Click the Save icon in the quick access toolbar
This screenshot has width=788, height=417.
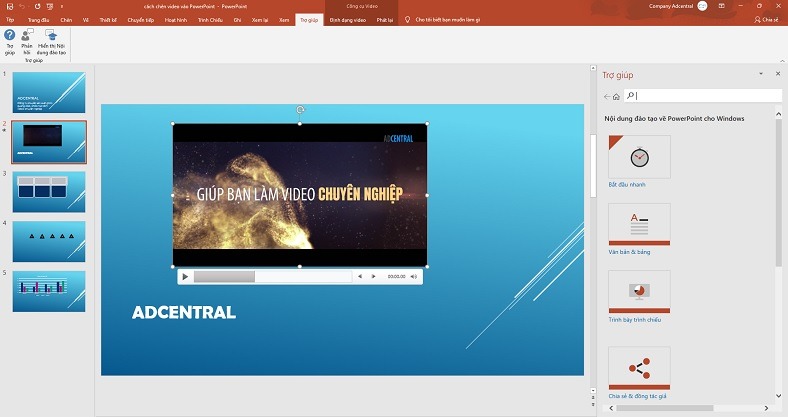click(x=9, y=6)
